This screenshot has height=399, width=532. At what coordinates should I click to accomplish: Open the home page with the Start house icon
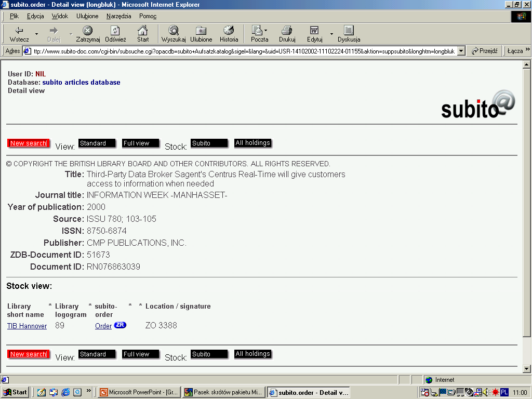coord(142,31)
